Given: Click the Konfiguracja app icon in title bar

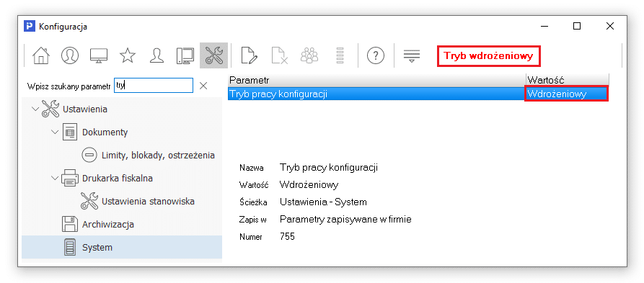Looking at the screenshot, I should (29, 27).
